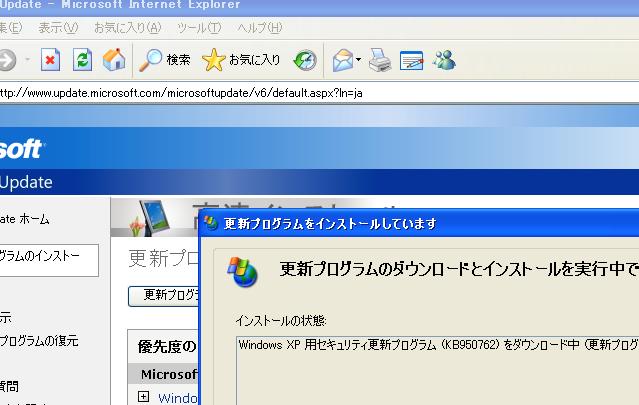Click the プログラムの復元 sidebar link
This screenshot has width=639, height=405.
pyautogui.click(x=39, y=341)
